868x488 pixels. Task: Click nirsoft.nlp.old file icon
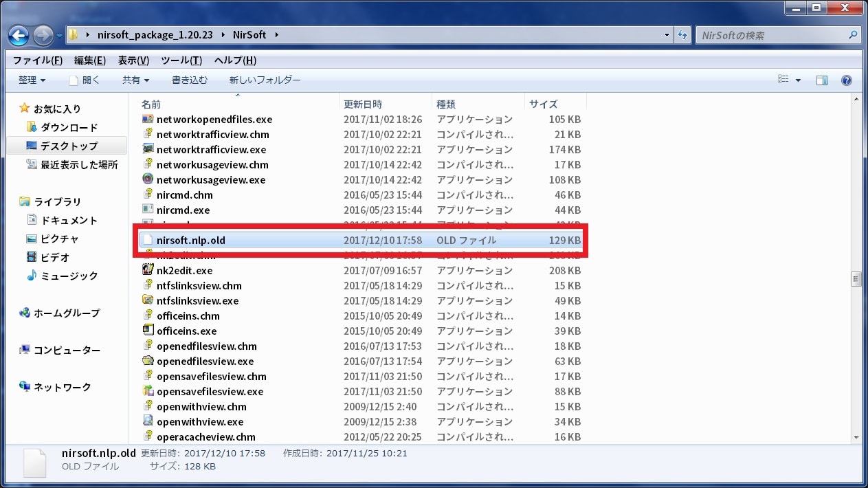(x=147, y=240)
